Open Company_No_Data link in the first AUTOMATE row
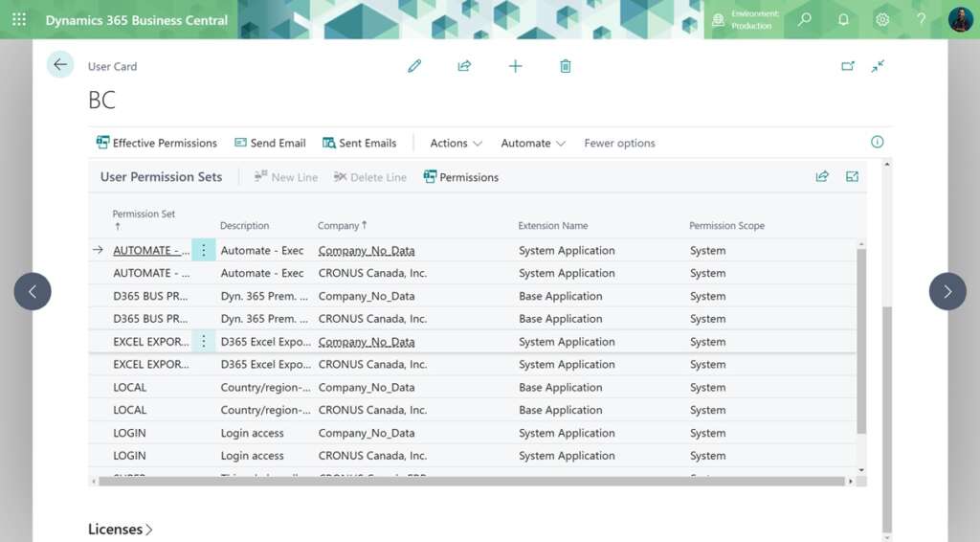The width and height of the screenshot is (980, 542). click(x=367, y=250)
